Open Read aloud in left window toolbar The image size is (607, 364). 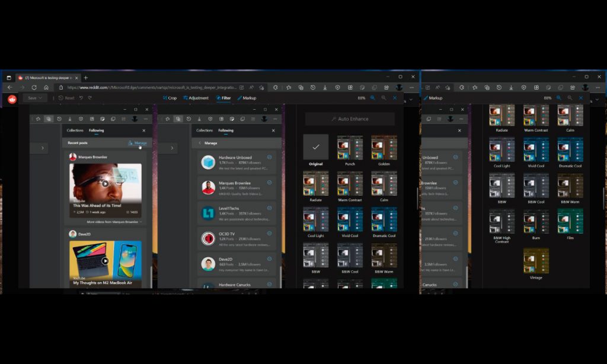point(251,88)
